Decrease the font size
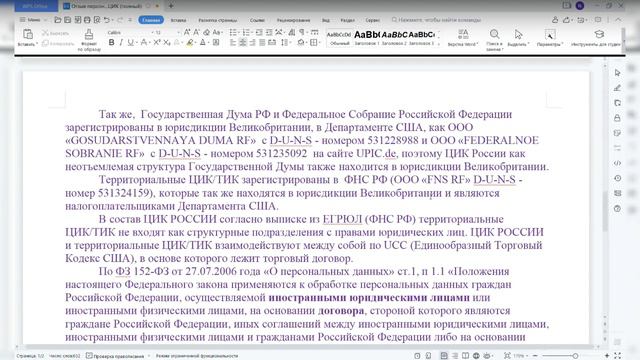This screenshot has width=640, height=360. (x=196, y=32)
